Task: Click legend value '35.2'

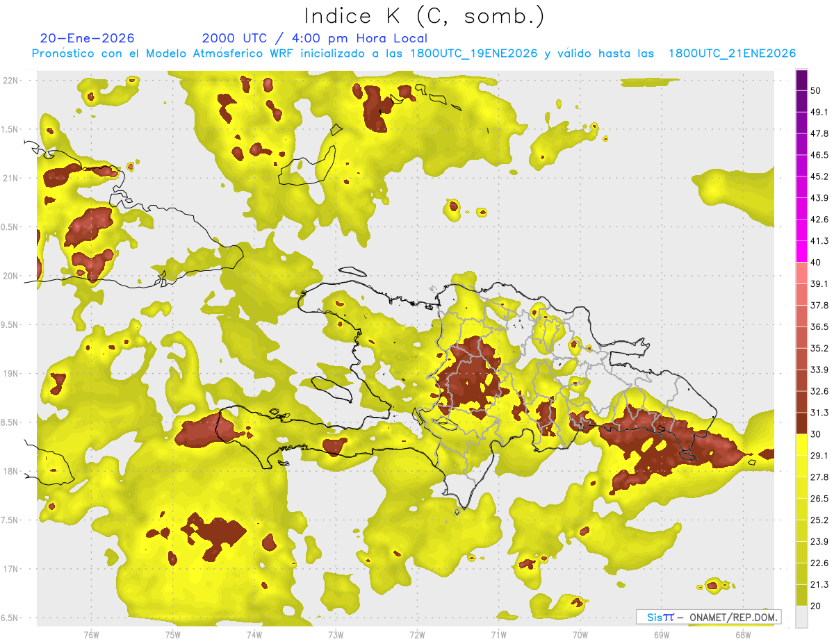Action: [819, 348]
